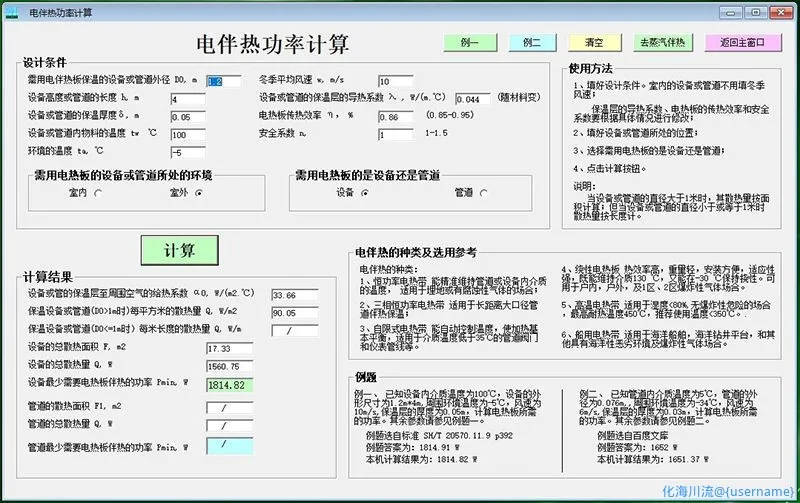Click text 本机计算结果为: 1651.37 W
This screenshot has width=800, height=503.
point(653,459)
